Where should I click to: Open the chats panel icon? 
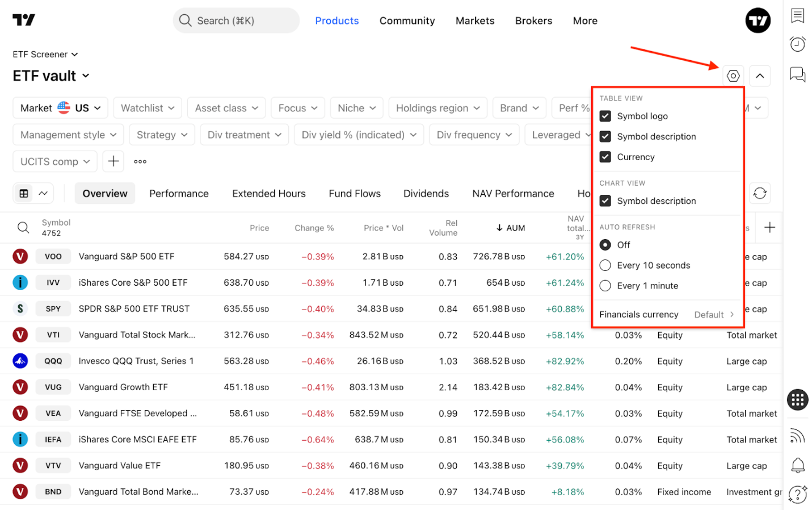(x=797, y=74)
